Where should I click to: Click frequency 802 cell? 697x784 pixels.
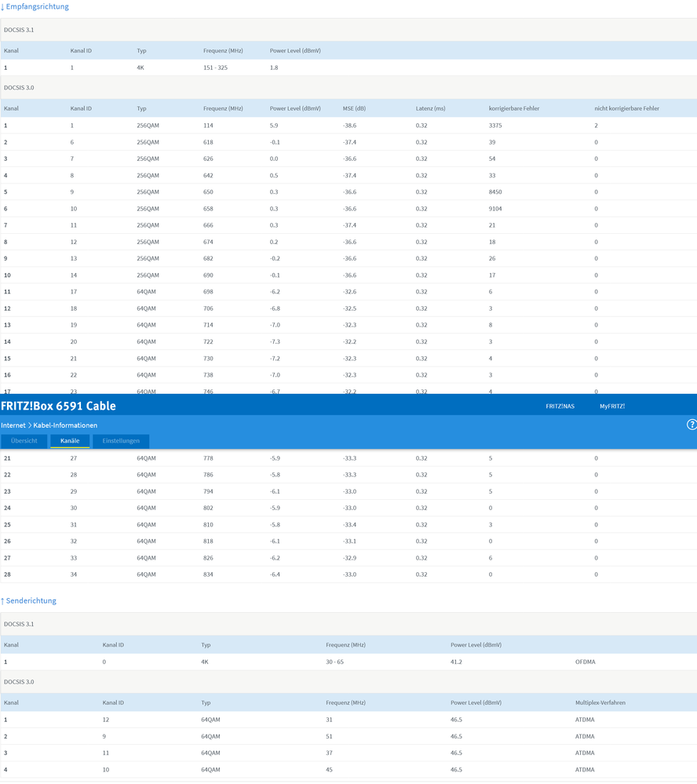pyautogui.click(x=208, y=508)
